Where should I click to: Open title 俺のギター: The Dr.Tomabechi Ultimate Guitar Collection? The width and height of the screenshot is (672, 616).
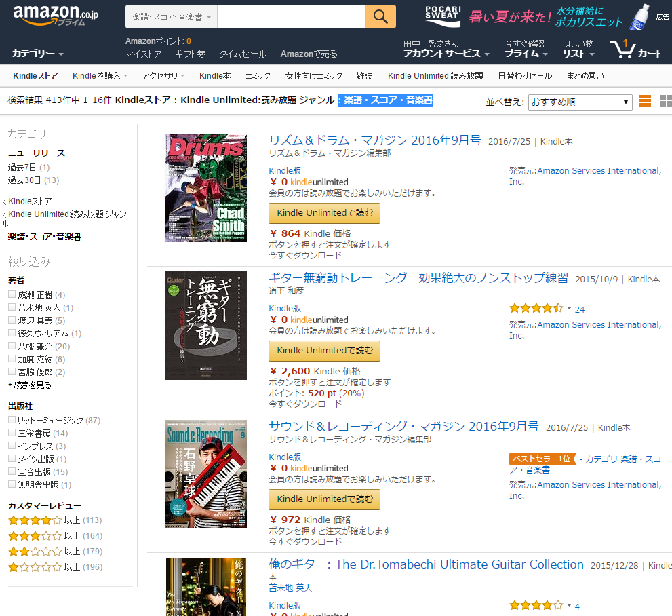coord(426,564)
